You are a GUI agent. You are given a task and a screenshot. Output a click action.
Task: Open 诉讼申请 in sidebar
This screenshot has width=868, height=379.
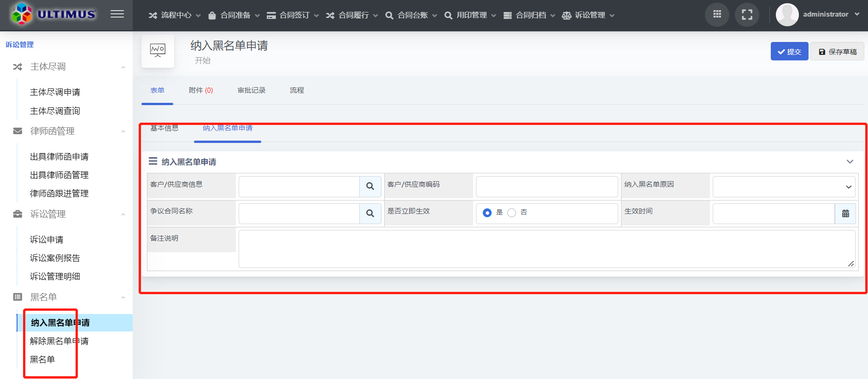(47, 240)
